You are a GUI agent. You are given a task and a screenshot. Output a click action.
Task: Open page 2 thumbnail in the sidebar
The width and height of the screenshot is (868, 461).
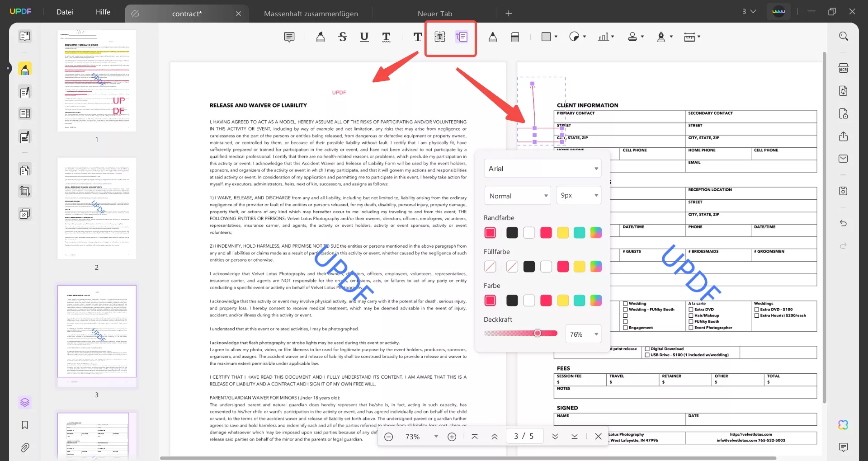point(97,208)
